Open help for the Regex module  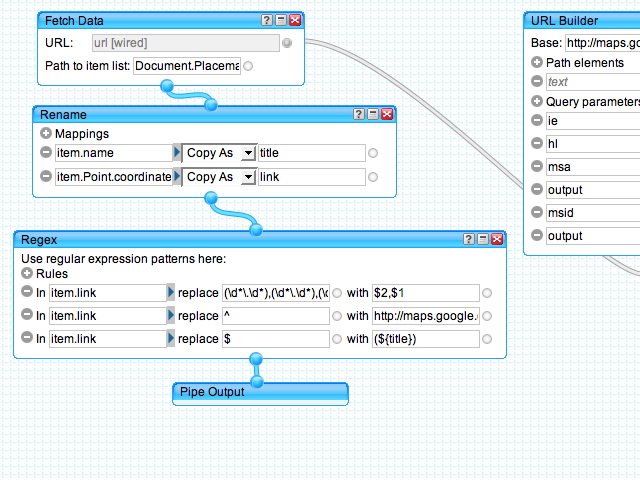point(469,239)
